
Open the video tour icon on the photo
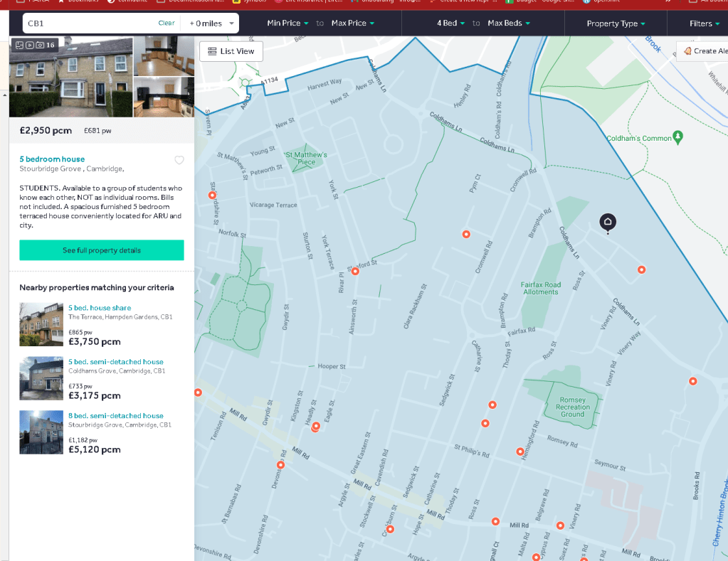pyautogui.click(x=30, y=45)
